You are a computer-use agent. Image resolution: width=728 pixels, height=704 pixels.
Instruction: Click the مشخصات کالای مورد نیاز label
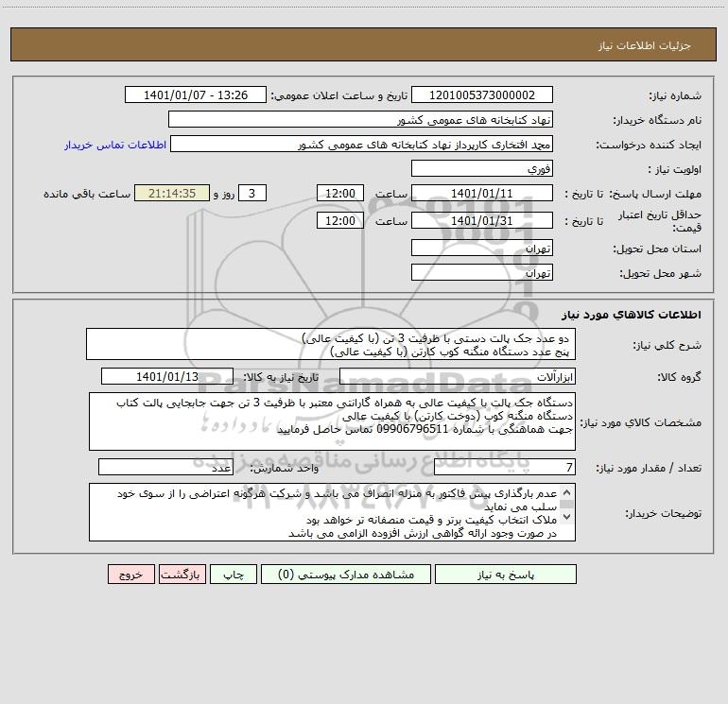click(x=641, y=422)
